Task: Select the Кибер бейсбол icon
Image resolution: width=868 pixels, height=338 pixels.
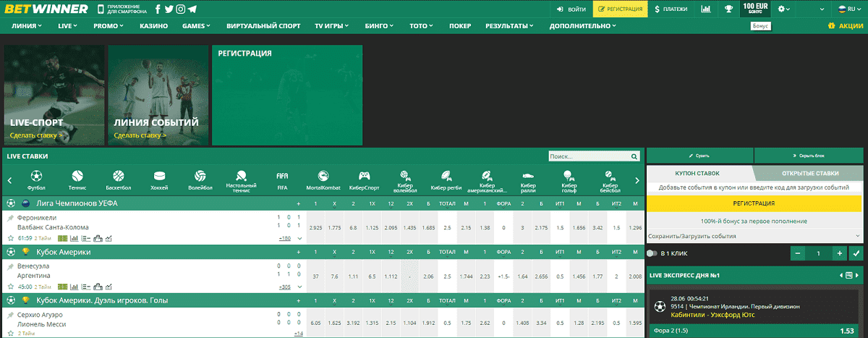Action: pos(610,174)
